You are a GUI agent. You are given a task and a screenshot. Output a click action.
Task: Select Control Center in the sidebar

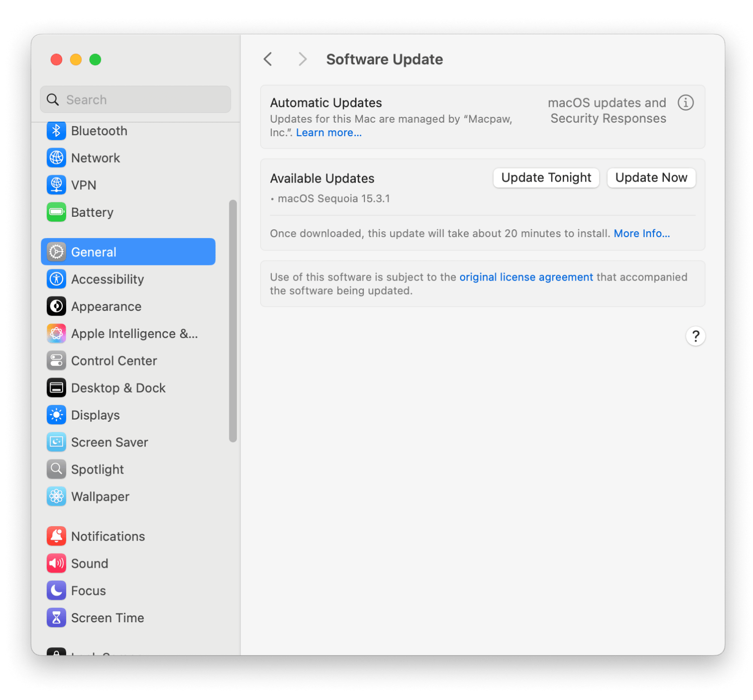114,360
